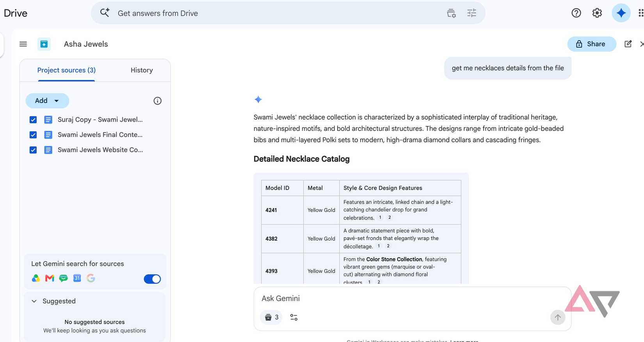This screenshot has height=342, width=644.
Task: Click the Swami Jewels Final Conte document icon
Action: [x=48, y=135]
